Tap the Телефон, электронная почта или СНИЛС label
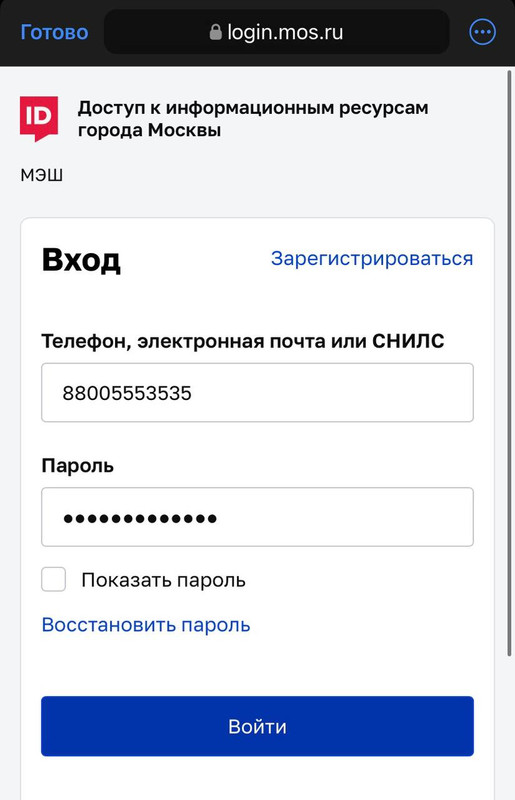The width and height of the screenshot is (515, 800). point(243,341)
